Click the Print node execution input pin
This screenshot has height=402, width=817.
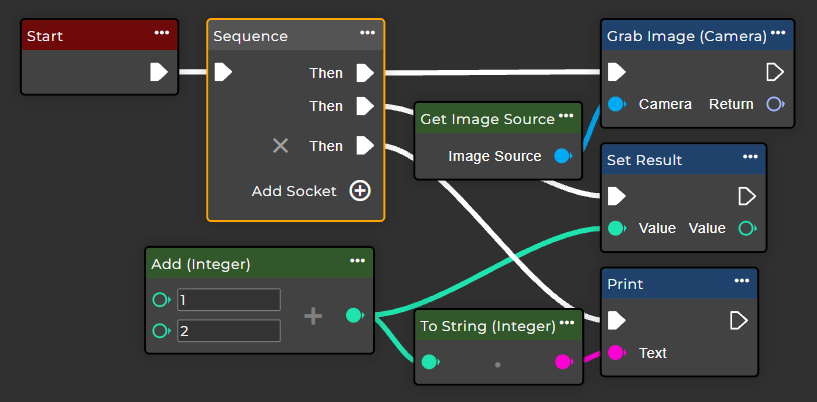pyautogui.click(x=617, y=320)
